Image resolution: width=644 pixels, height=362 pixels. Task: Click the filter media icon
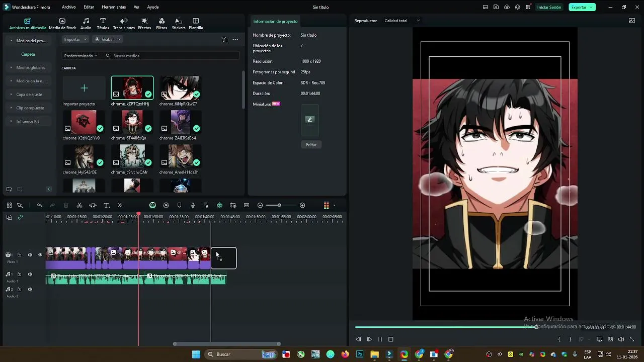pos(224,39)
